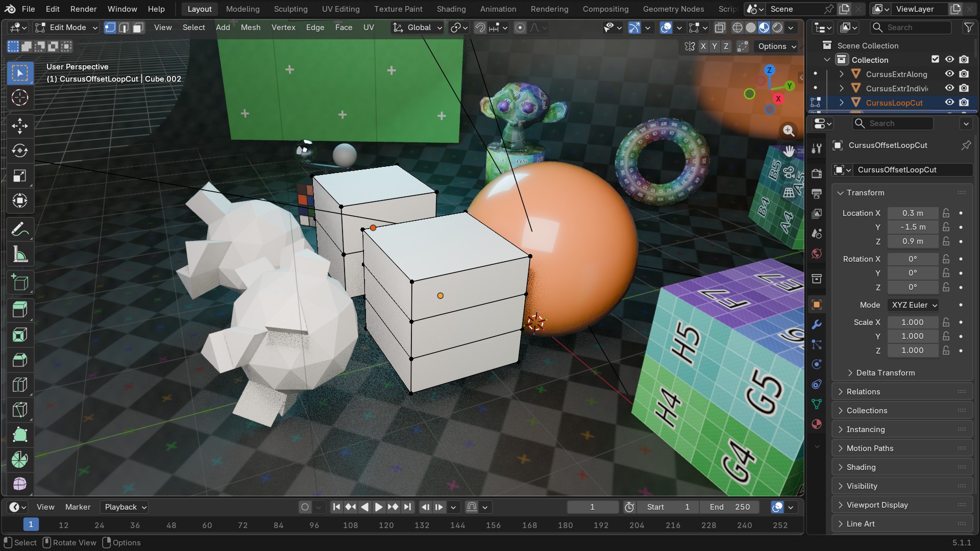
Task: Open the Global transform orientation dropdown
Action: [418, 28]
